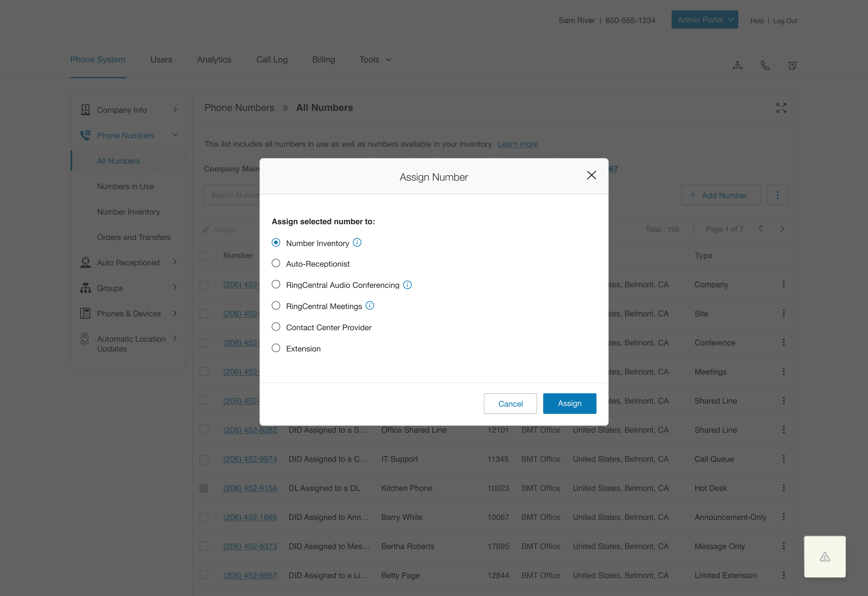Select the Extension radio option
868x596 pixels.
click(x=276, y=348)
